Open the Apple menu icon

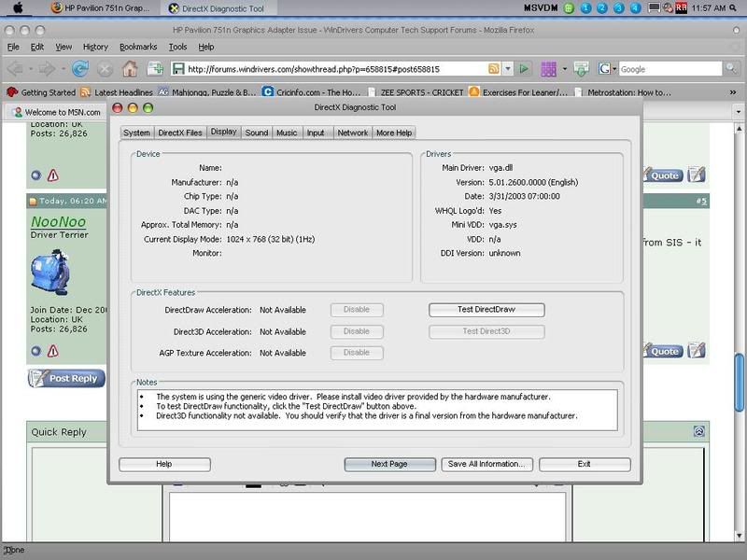point(18,8)
